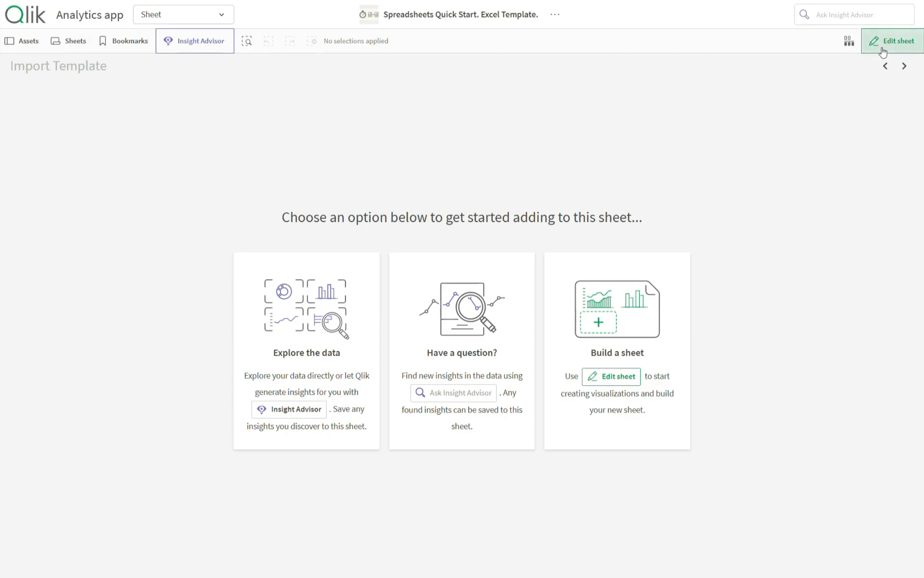
Task: Click the app thumbnail icon beside title
Action: (369, 15)
